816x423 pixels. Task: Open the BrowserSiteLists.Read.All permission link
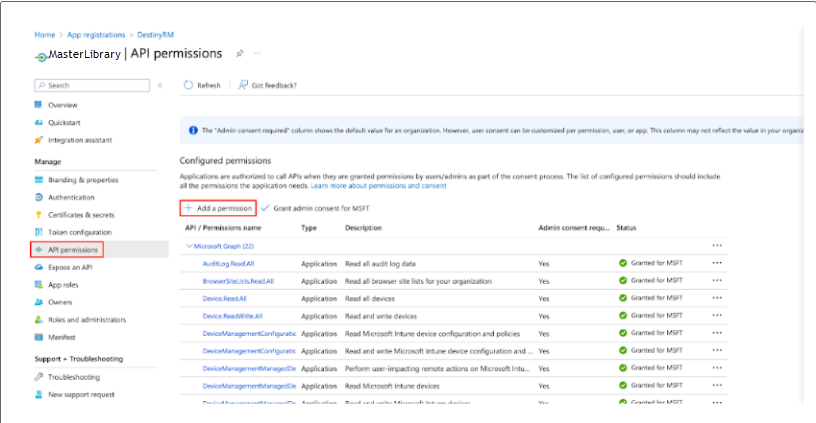point(238,281)
